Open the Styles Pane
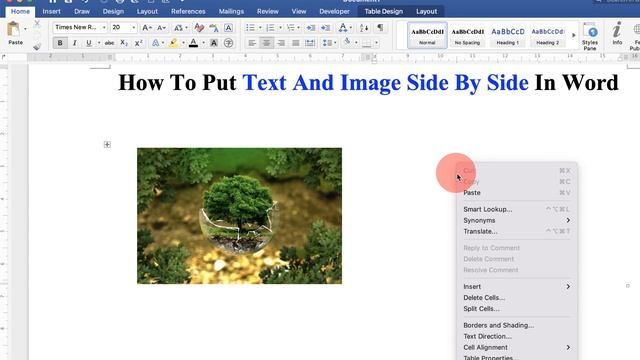640x360 pixels. pos(590,37)
